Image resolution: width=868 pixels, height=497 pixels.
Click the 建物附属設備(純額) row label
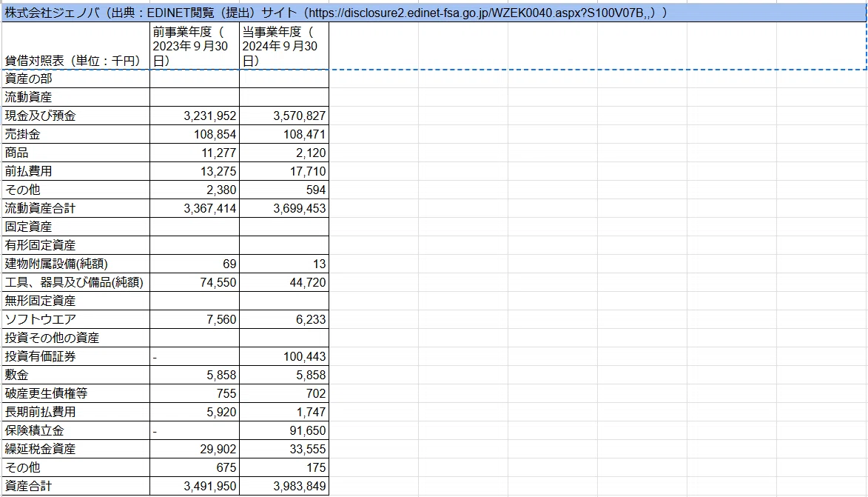click(75, 264)
